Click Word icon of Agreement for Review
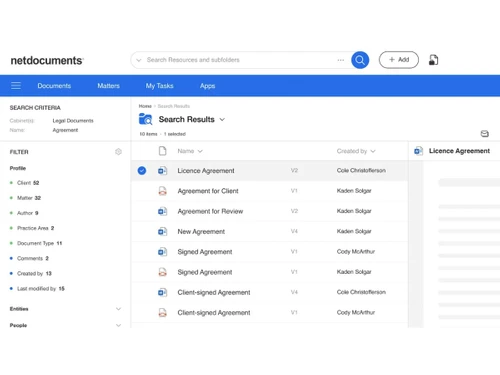The height and width of the screenshot is (375, 500). point(162,211)
